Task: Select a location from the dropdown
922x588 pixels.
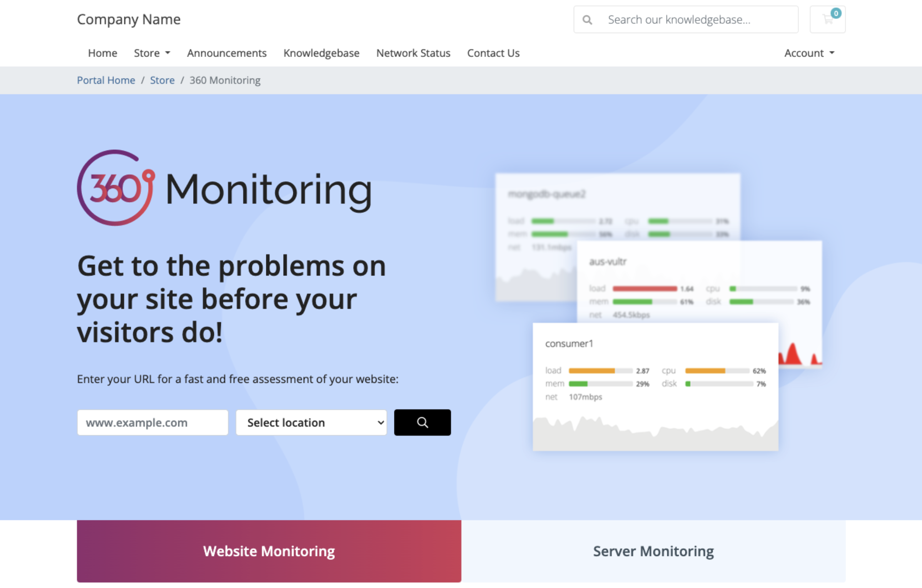Action: [311, 422]
